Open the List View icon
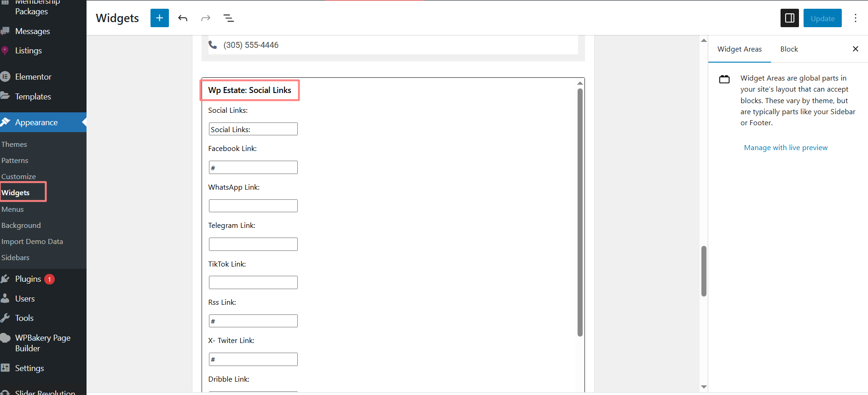Image resolution: width=868 pixels, height=395 pixels. coord(229,18)
